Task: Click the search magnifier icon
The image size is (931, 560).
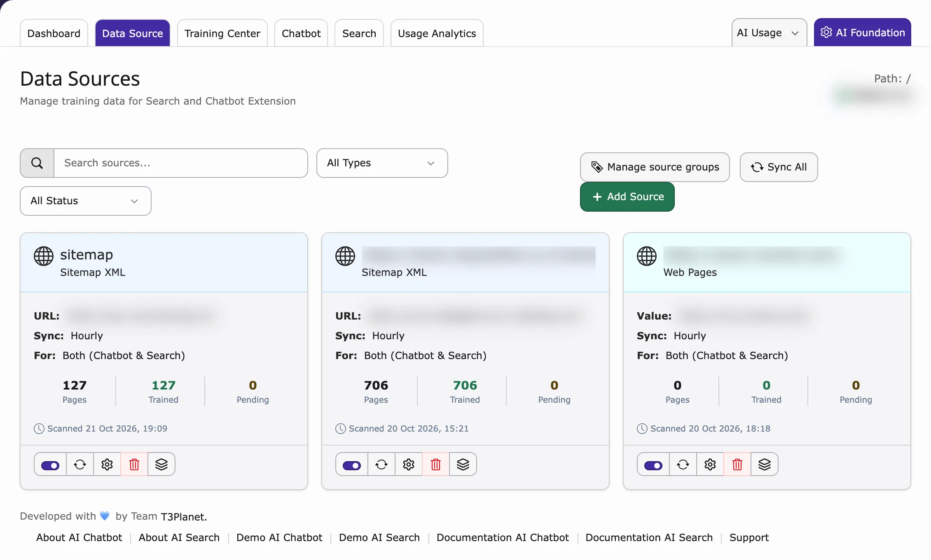Action: click(x=37, y=163)
